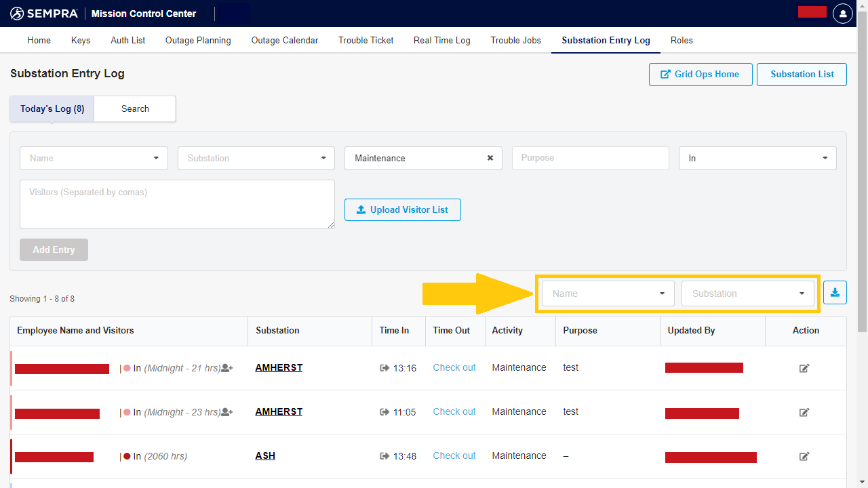The height and width of the screenshot is (488, 868).
Task: Switch to the Search tab
Action: (x=135, y=108)
